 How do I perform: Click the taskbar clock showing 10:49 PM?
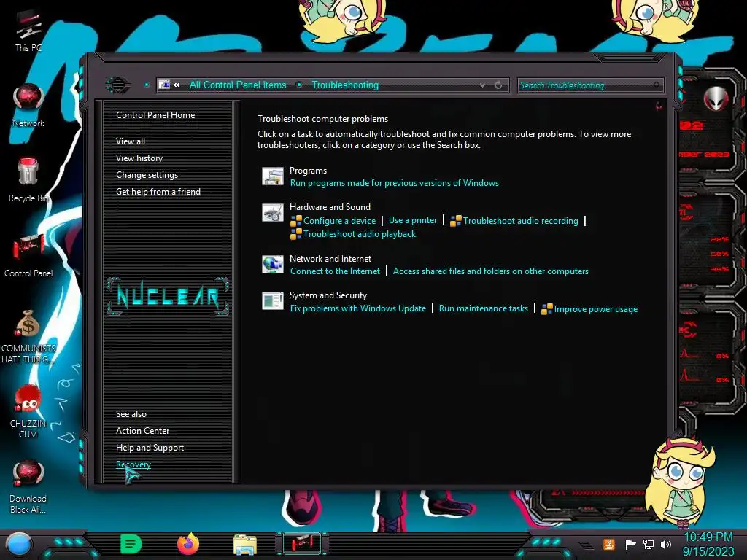708,537
